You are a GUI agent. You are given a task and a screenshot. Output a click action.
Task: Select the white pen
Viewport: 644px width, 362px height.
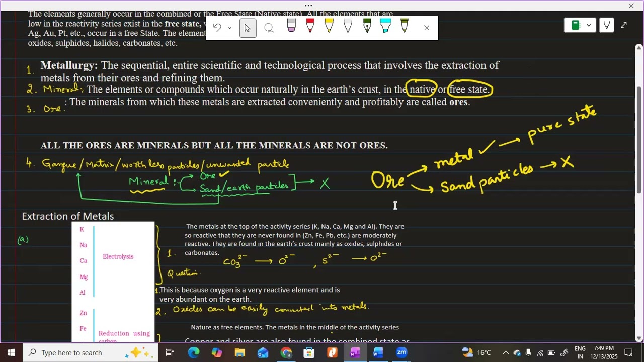coord(348,26)
